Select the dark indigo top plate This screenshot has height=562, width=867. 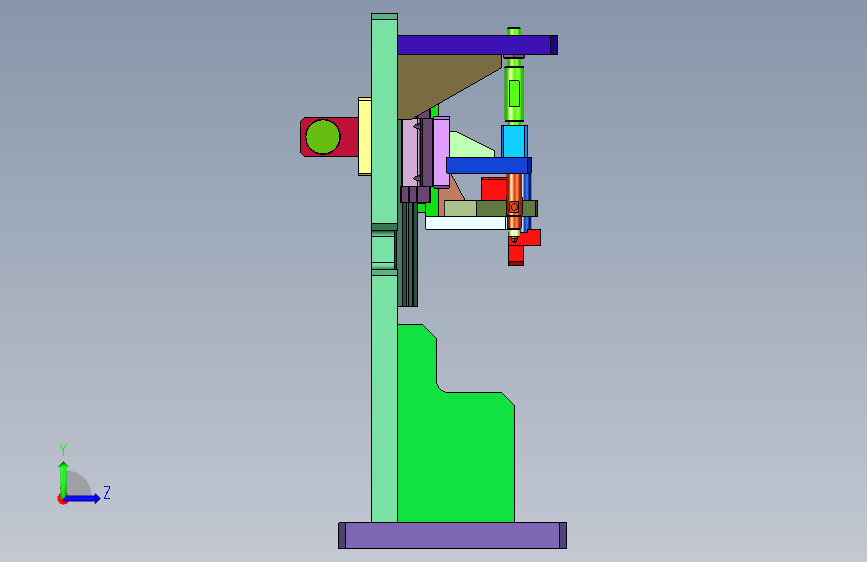477,45
